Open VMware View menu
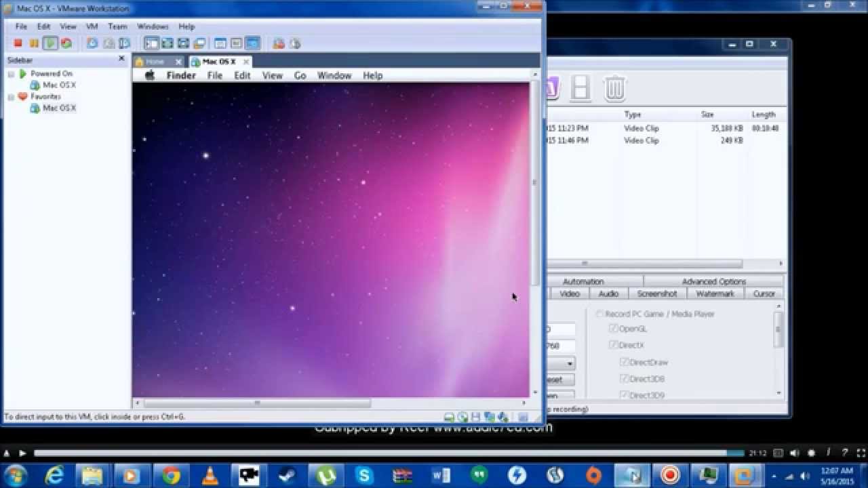The height and width of the screenshot is (488, 868). point(68,26)
